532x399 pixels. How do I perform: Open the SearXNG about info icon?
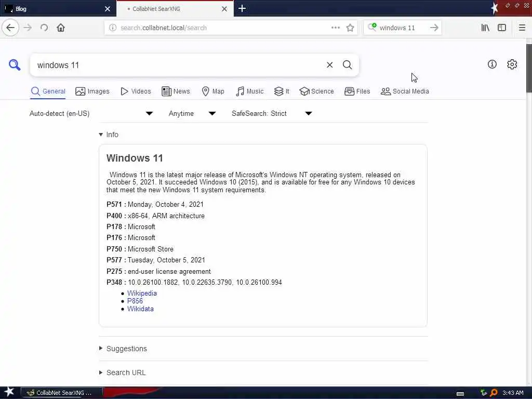click(492, 64)
